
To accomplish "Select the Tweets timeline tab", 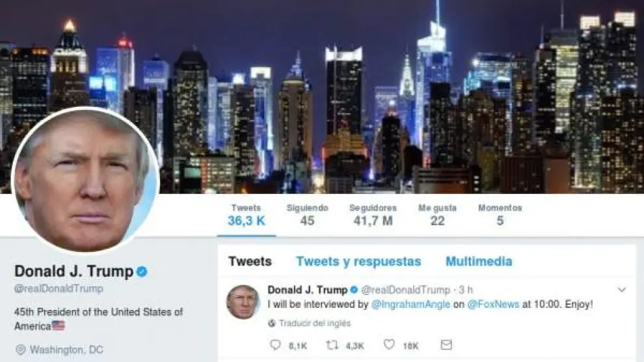I will [250, 261].
